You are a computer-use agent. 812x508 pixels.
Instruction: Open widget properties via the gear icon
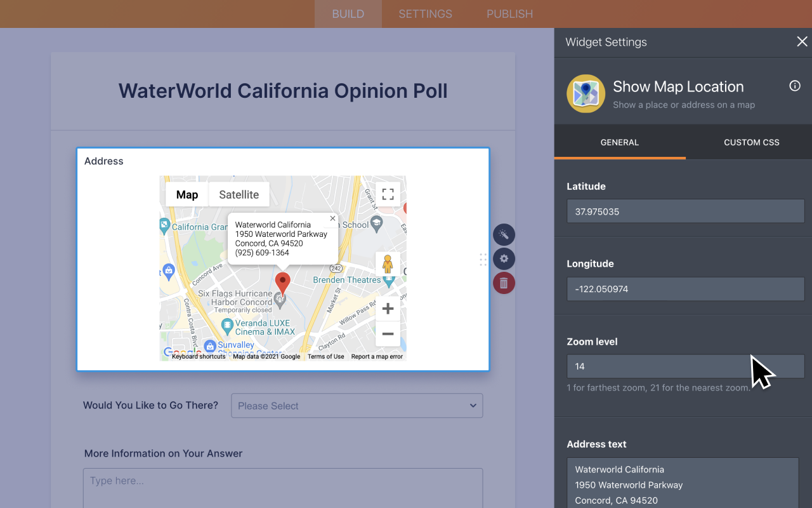(x=504, y=258)
